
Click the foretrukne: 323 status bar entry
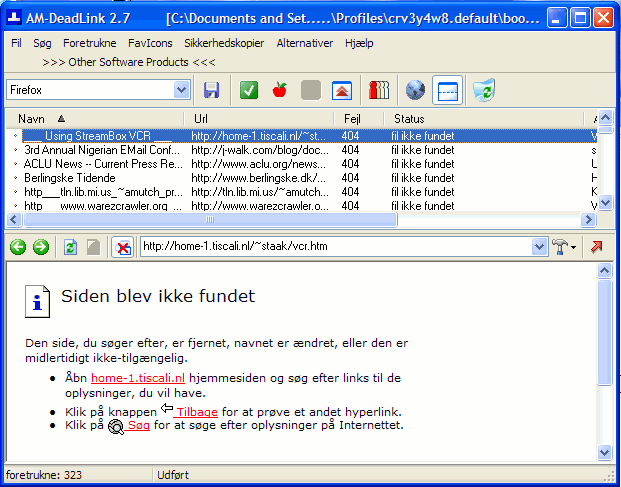click(44, 475)
